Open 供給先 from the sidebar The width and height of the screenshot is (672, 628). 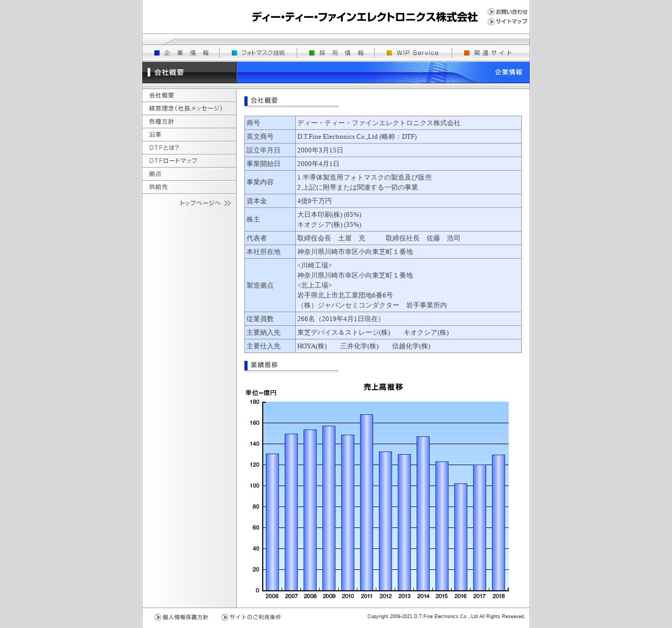coord(189,187)
